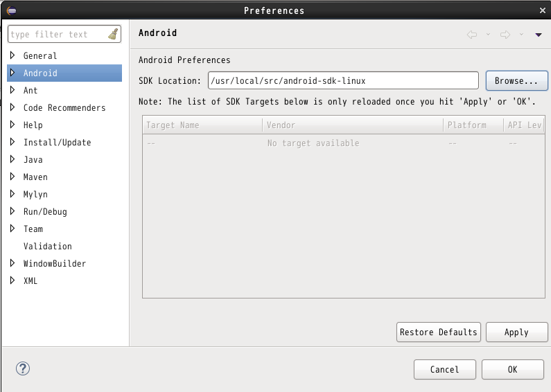Expand the Code Recommenders node
Viewport: 551px width, 392px height.
point(12,107)
